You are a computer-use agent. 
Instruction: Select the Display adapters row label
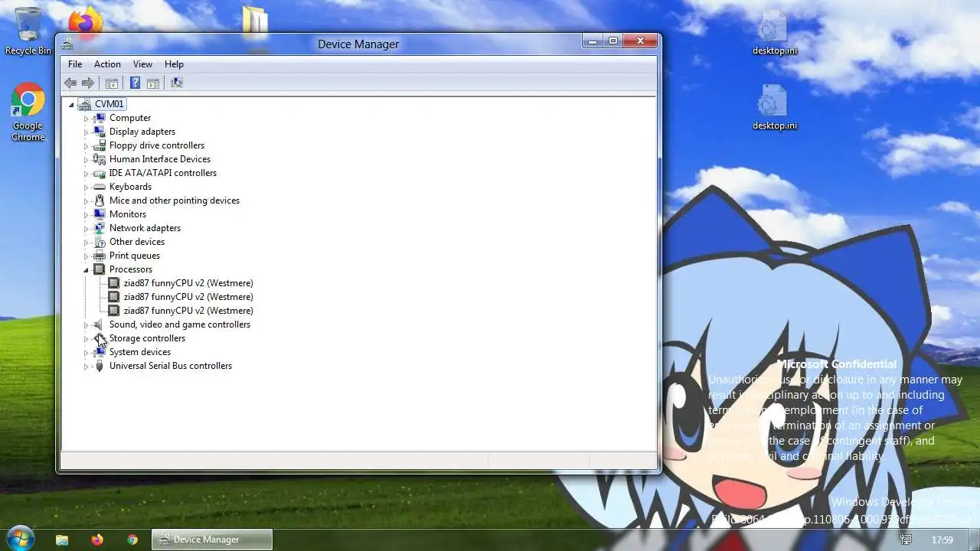pyautogui.click(x=142, y=132)
